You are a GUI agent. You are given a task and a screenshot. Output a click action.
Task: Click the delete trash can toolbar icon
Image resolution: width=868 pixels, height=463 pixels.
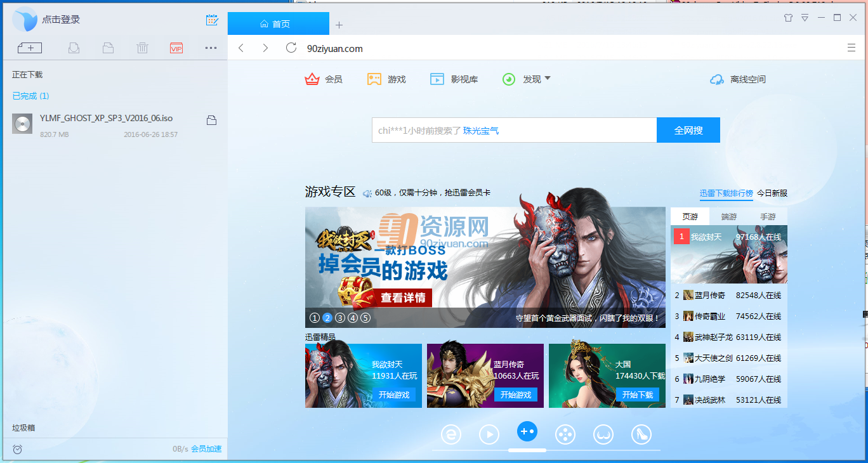click(142, 48)
